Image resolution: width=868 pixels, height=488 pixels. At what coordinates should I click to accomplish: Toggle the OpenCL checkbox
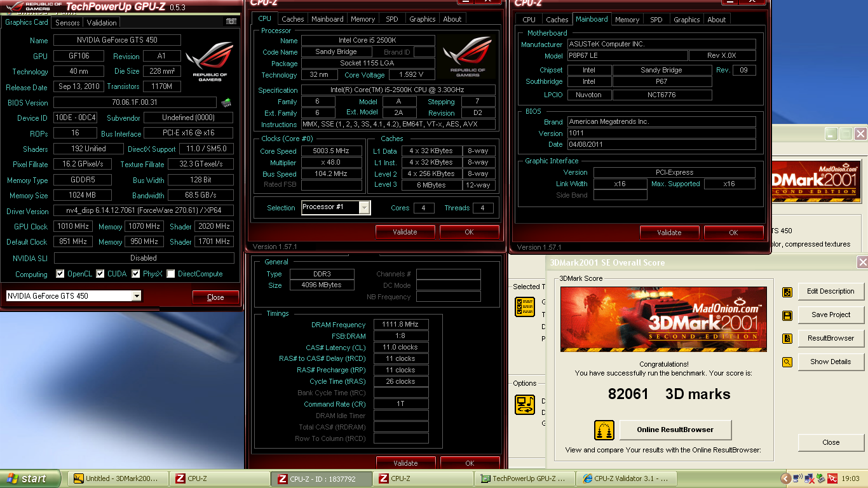point(60,274)
